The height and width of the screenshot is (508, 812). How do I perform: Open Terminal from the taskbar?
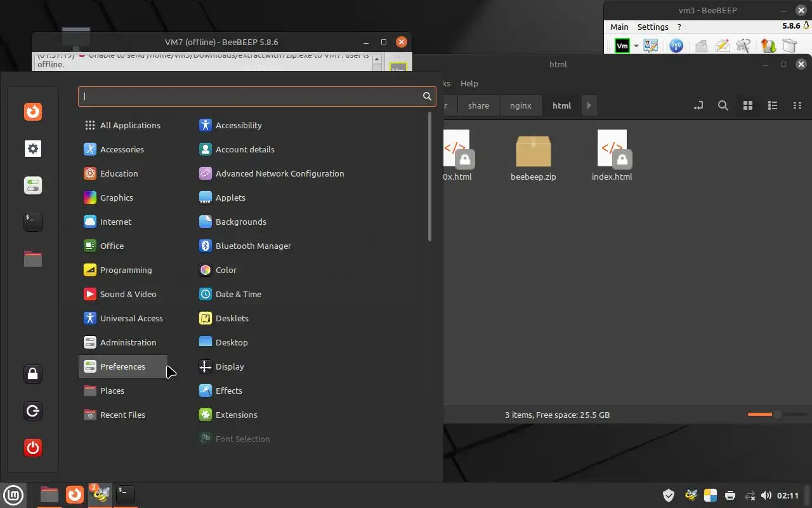point(126,495)
